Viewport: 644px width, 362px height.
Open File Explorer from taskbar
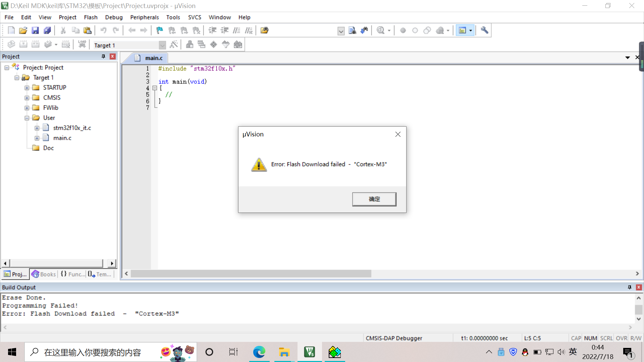(x=284, y=352)
